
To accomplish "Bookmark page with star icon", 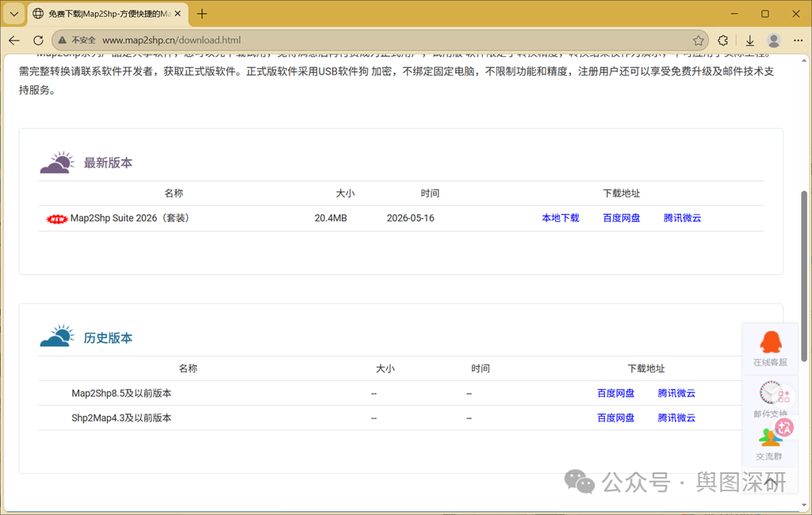I will pyautogui.click(x=698, y=40).
